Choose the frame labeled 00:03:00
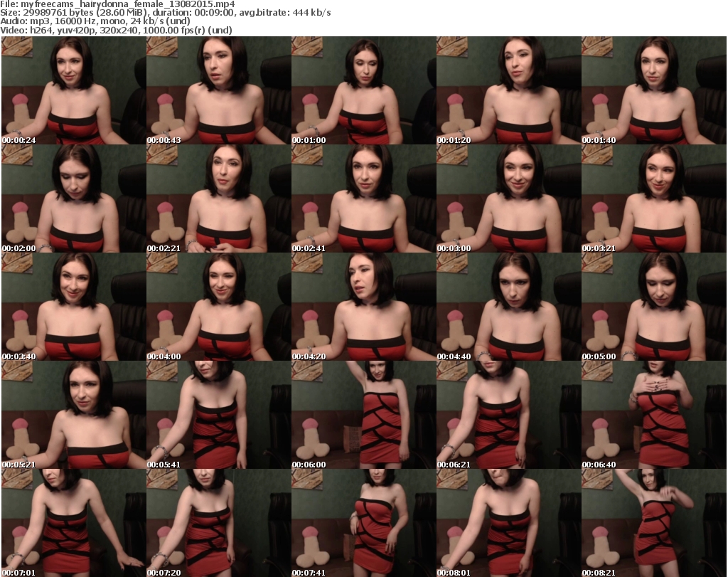Screen dimensions: 728x577 tap(509, 198)
